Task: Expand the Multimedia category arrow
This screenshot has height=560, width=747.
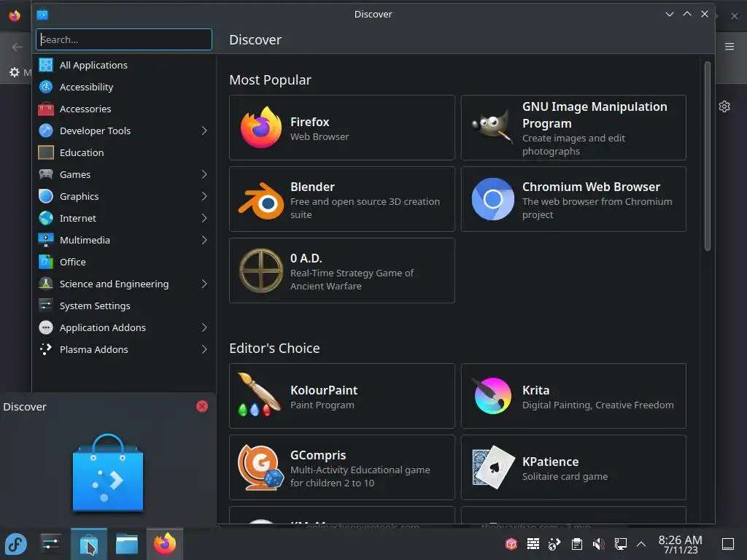Action: [204, 240]
